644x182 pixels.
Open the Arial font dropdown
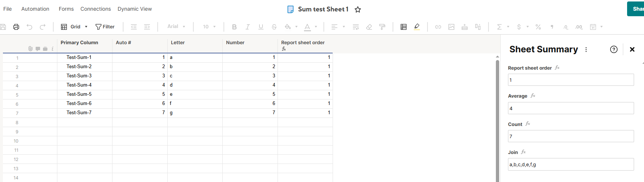coord(176,27)
